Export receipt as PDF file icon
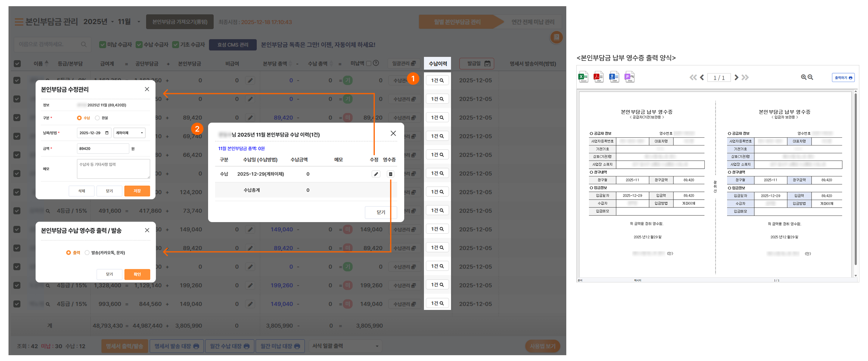Screen dimensions: 868x361 point(598,77)
